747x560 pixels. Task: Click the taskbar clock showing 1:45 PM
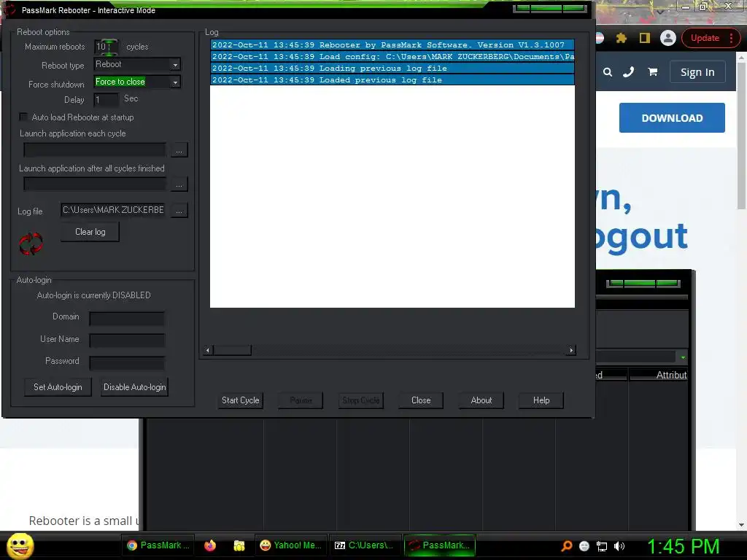coord(683,546)
